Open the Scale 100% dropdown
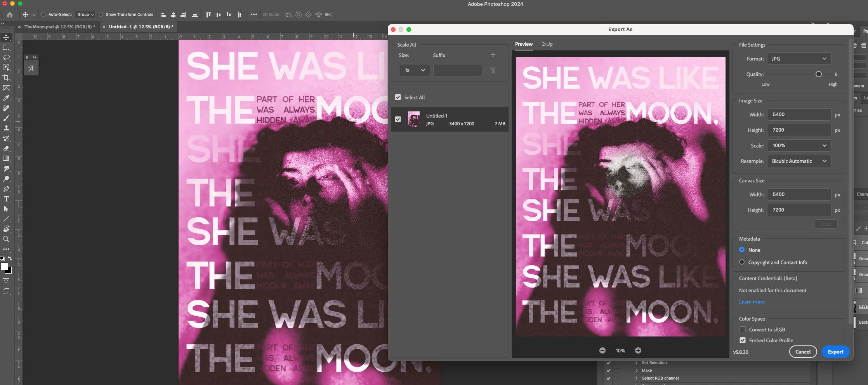This screenshot has width=868, height=385. pos(799,146)
